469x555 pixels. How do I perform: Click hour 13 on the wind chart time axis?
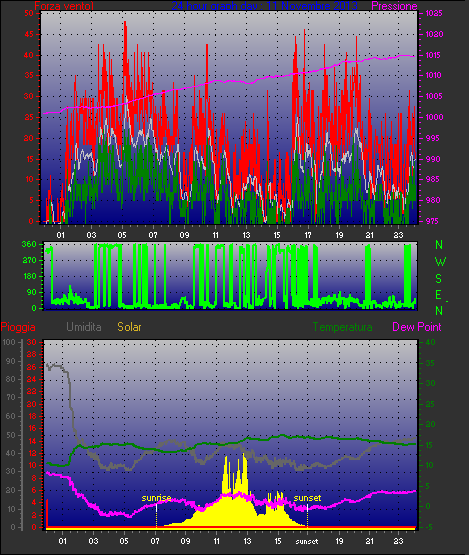246,235
